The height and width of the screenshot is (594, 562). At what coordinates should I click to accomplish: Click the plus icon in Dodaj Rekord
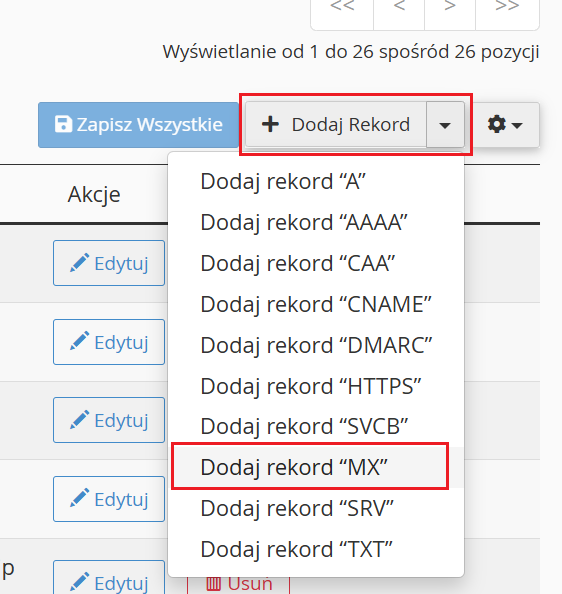pos(270,125)
